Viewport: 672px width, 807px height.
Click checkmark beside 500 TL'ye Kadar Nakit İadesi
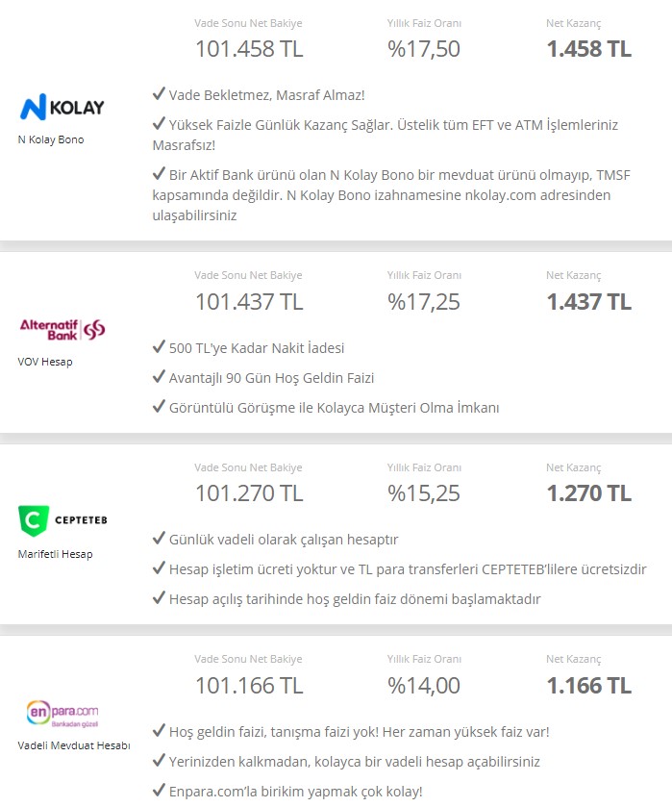pos(159,346)
